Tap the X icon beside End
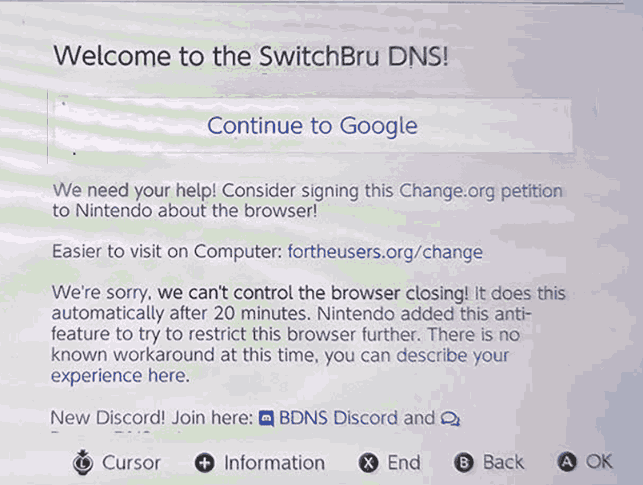Viewport: 643px width, 485px height. (369, 462)
